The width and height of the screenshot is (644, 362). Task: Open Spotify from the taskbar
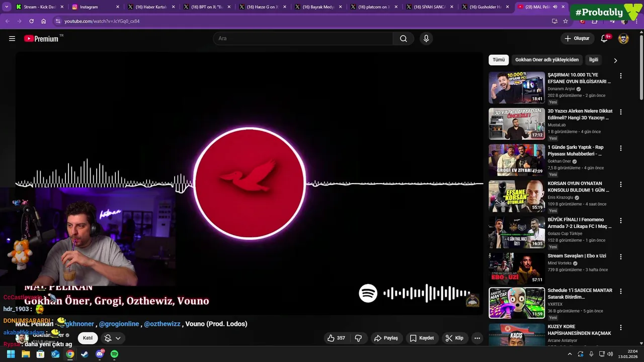click(x=114, y=354)
